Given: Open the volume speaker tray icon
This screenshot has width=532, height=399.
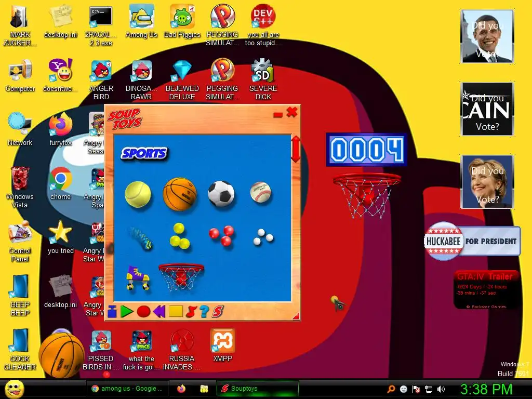Looking at the screenshot, I should (x=441, y=389).
